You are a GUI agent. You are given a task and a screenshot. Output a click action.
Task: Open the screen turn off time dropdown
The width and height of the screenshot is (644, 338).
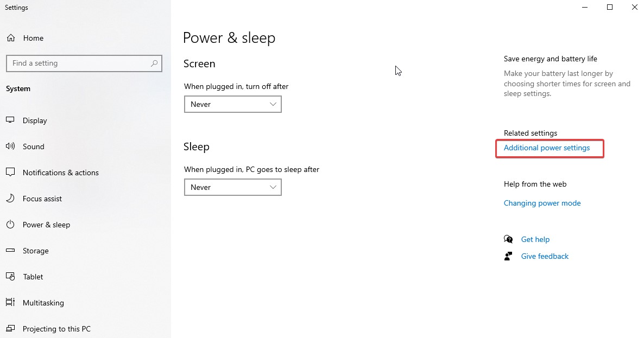(x=232, y=104)
